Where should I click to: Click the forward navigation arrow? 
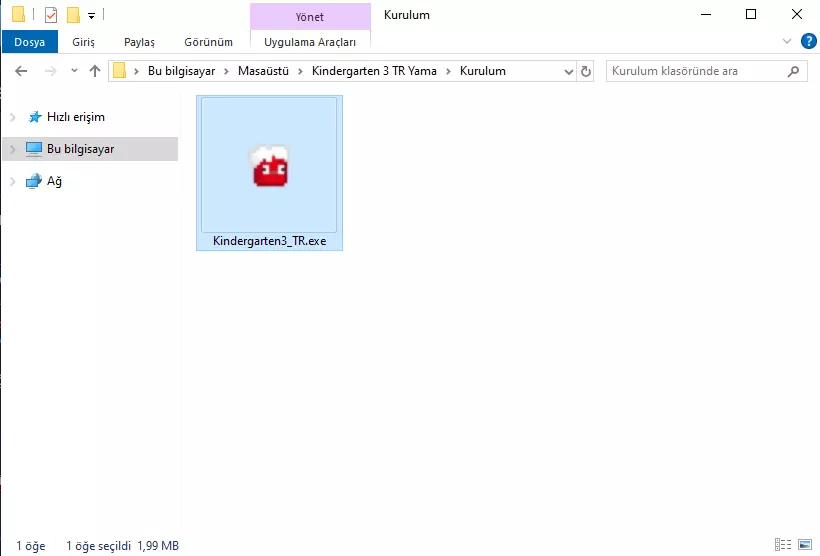(50, 71)
